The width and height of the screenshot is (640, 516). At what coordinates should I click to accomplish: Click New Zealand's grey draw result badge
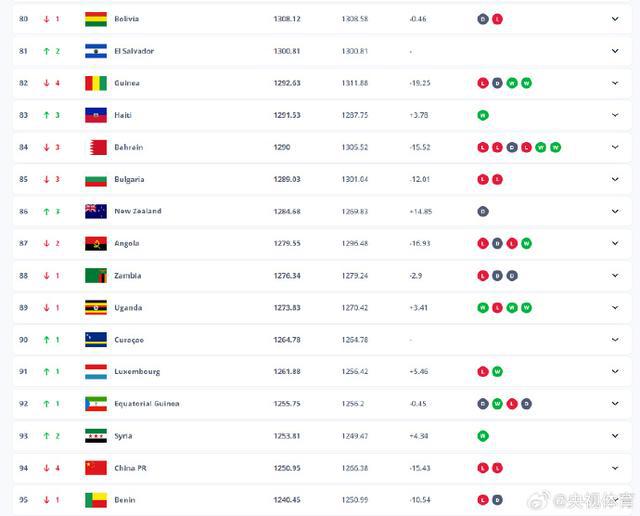coord(483,211)
